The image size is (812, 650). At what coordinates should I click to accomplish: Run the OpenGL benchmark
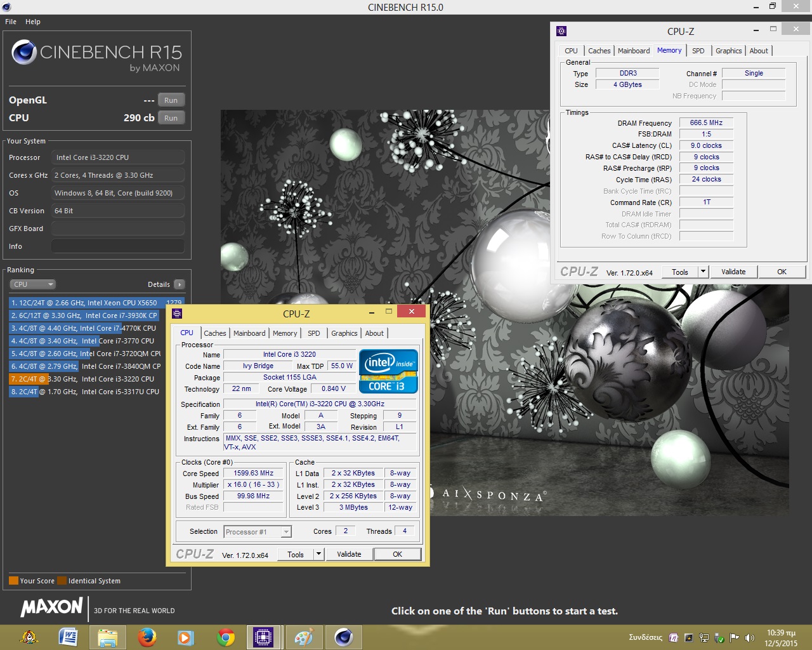pyautogui.click(x=171, y=100)
